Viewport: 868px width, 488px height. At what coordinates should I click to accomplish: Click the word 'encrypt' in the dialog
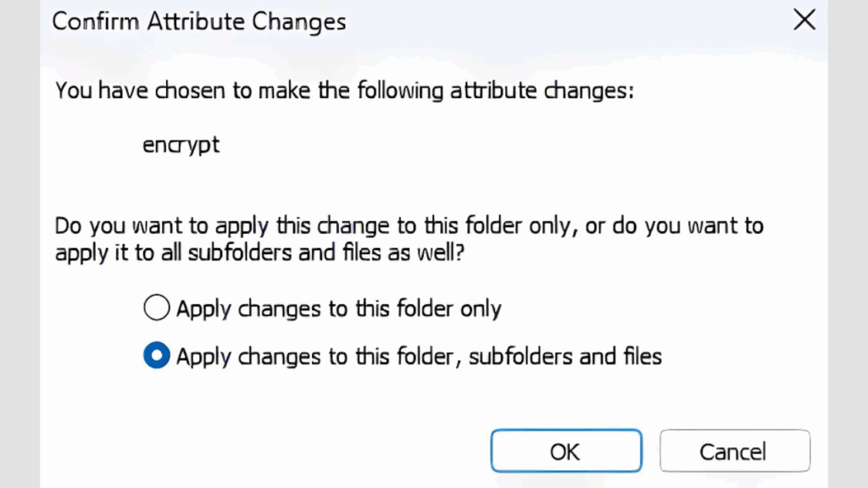[181, 144]
